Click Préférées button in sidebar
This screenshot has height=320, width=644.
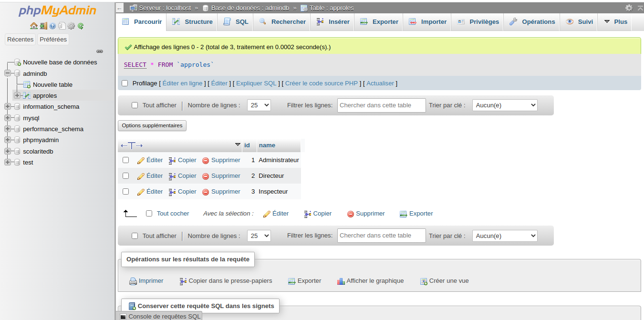click(x=53, y=40)
